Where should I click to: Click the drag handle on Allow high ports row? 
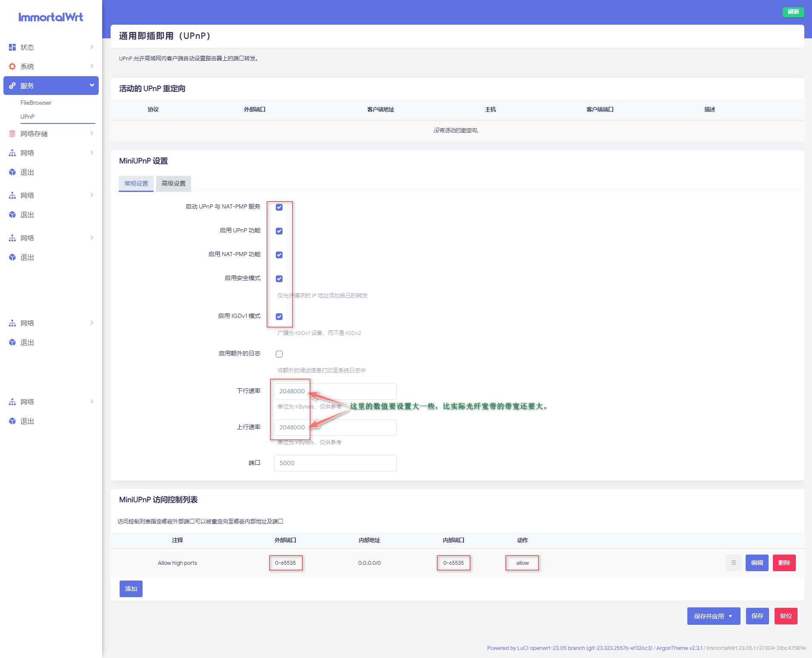click(x=733, y=563)
